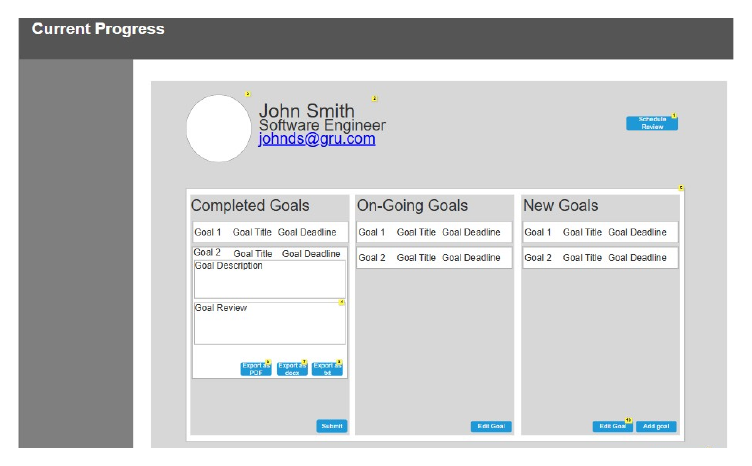This screenshot has height=466, width=752.
Task: Click Export as PDF button
Action: tap(256, 369)
